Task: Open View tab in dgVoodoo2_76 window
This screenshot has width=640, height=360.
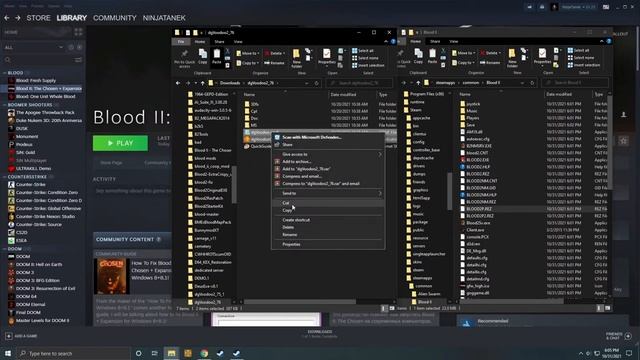Action: pos(238,42)
